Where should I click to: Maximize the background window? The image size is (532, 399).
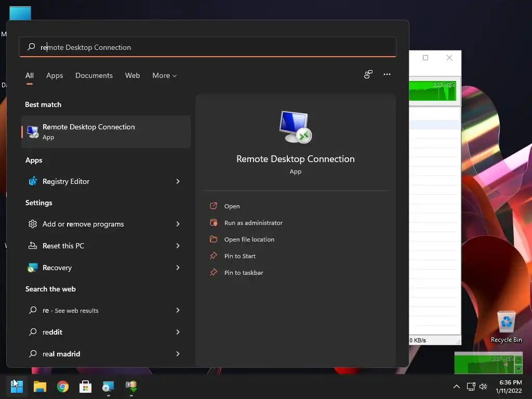[425, 58]
